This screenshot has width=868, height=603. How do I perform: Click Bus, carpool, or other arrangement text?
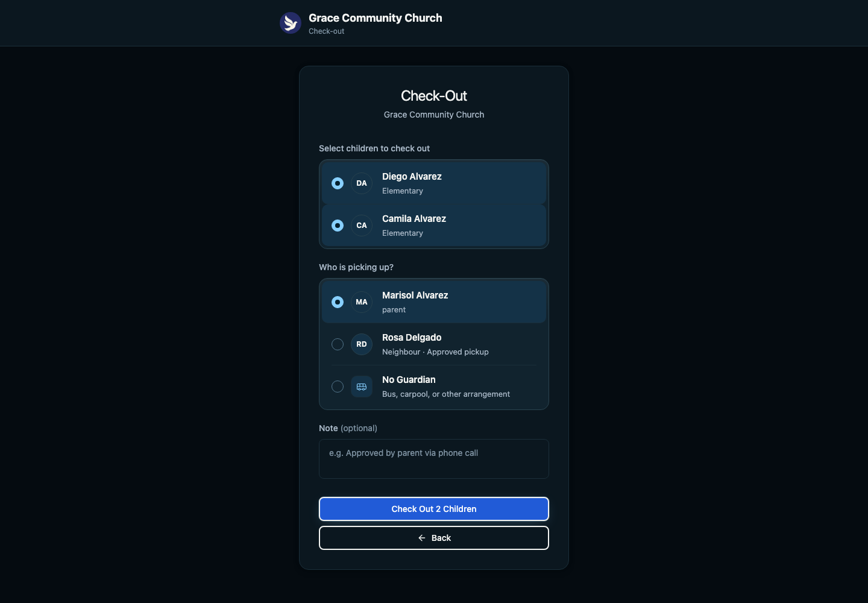click(x=446, y=394)
